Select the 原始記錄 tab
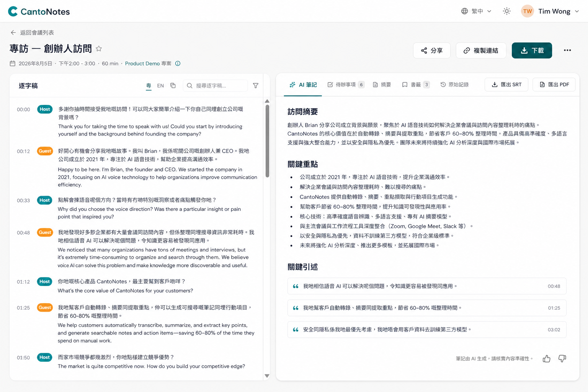The height and width of the screenshot is (392, 588). click(x=454, y=85)
